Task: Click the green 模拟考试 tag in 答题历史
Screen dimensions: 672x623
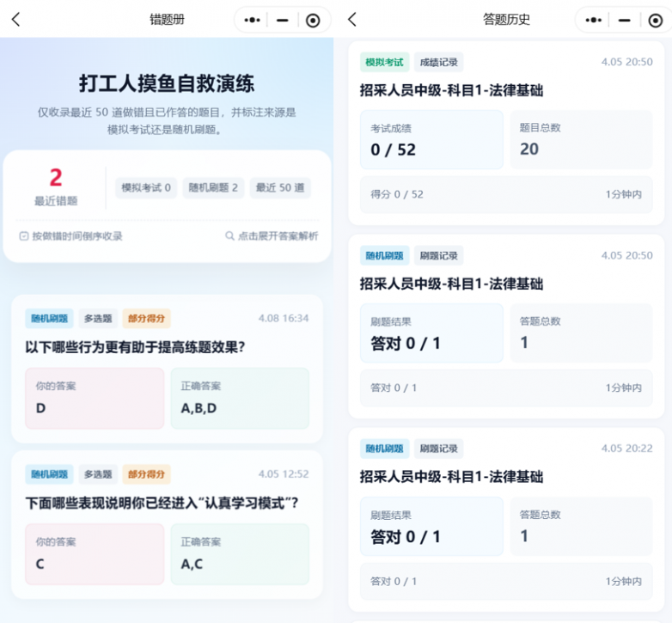Action: click(384, 63)
